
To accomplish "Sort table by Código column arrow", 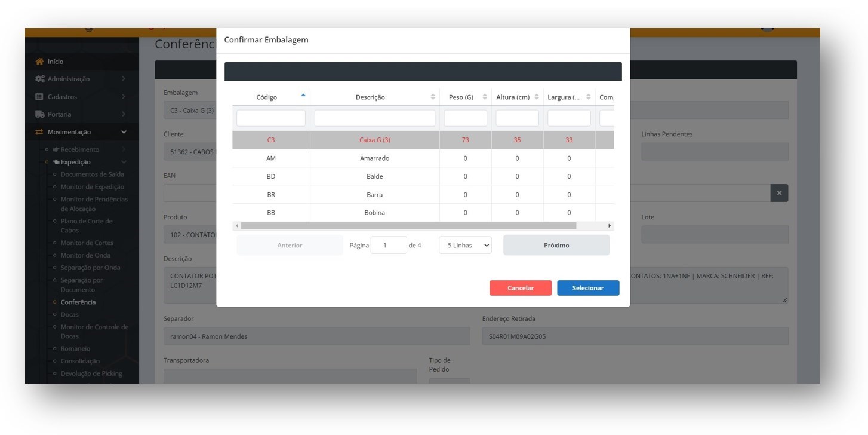I will pos(303,95).
